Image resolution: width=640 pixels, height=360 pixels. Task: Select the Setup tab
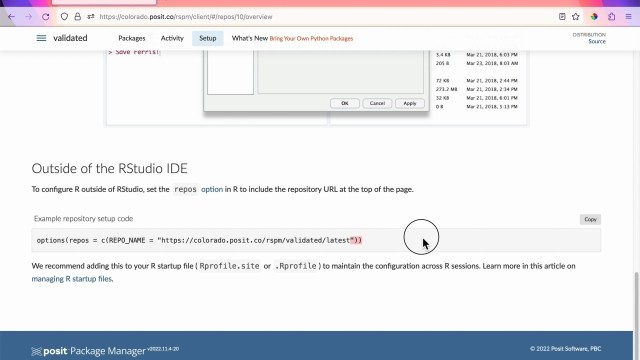(208, 38)
